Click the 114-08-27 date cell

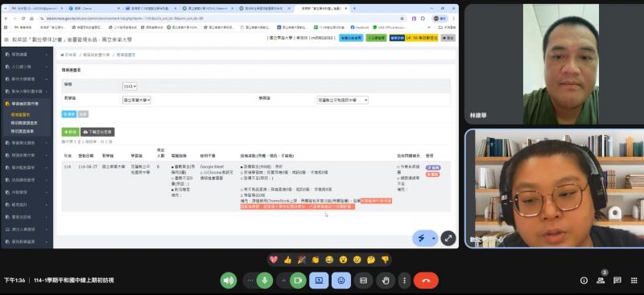point(88,167)
